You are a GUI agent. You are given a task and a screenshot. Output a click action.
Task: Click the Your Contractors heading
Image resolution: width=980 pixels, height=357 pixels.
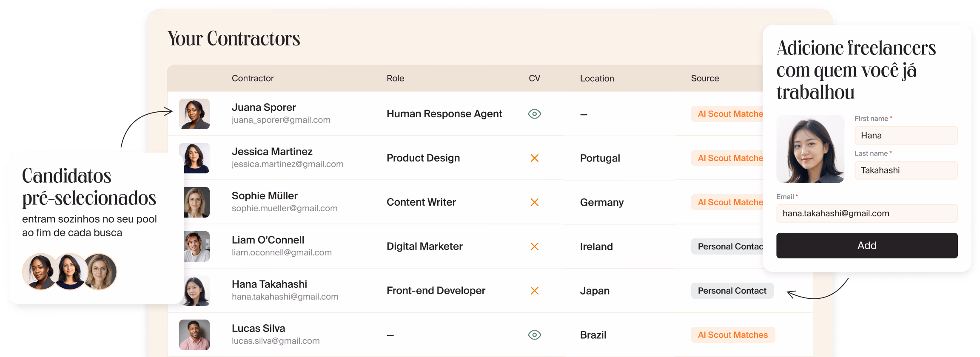[x=234, y=39]
